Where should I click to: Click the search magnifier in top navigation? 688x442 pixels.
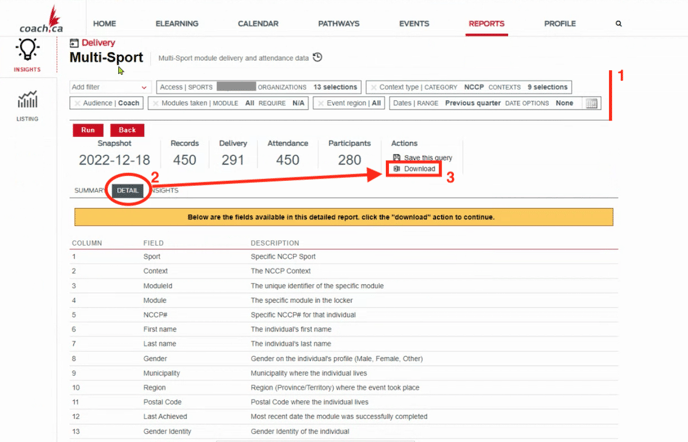618,24
